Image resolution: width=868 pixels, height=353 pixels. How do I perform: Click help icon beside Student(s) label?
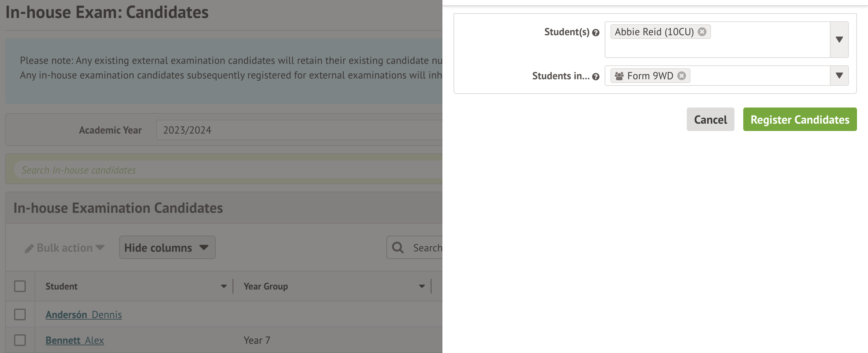[x=596, y=33]
